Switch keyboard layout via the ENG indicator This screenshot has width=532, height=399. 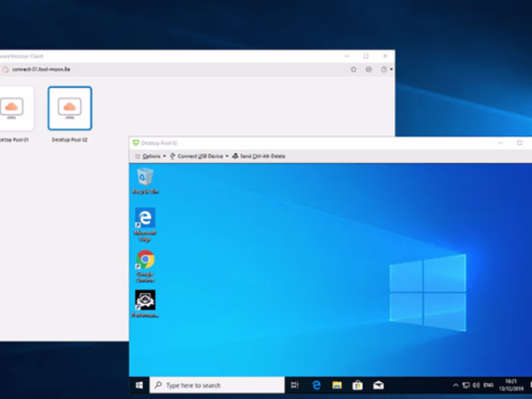coord(489,385)
